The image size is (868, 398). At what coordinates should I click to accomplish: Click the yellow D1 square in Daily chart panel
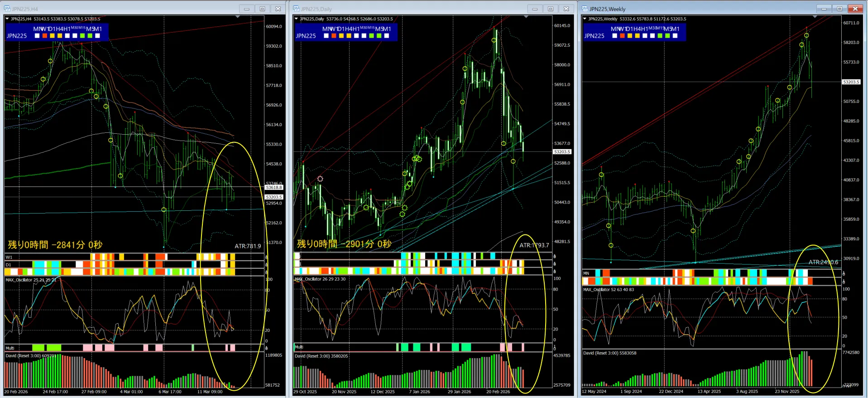click(341, 36)
